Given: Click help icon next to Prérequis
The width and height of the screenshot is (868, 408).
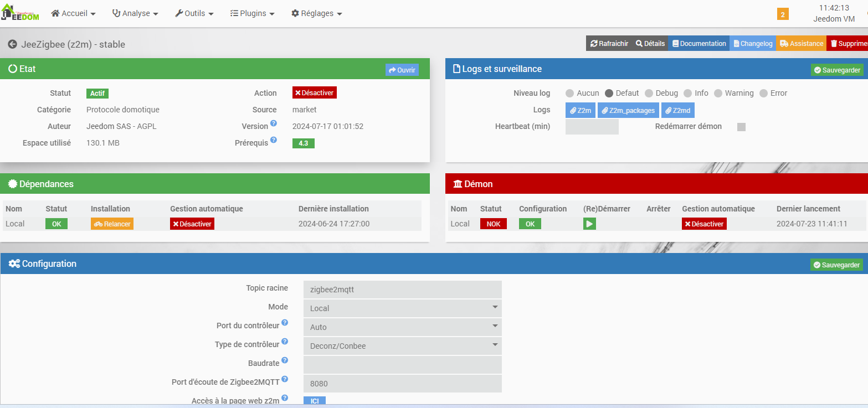Looking at the screenshot, I should pyautogui.click(x=274, y=140).
